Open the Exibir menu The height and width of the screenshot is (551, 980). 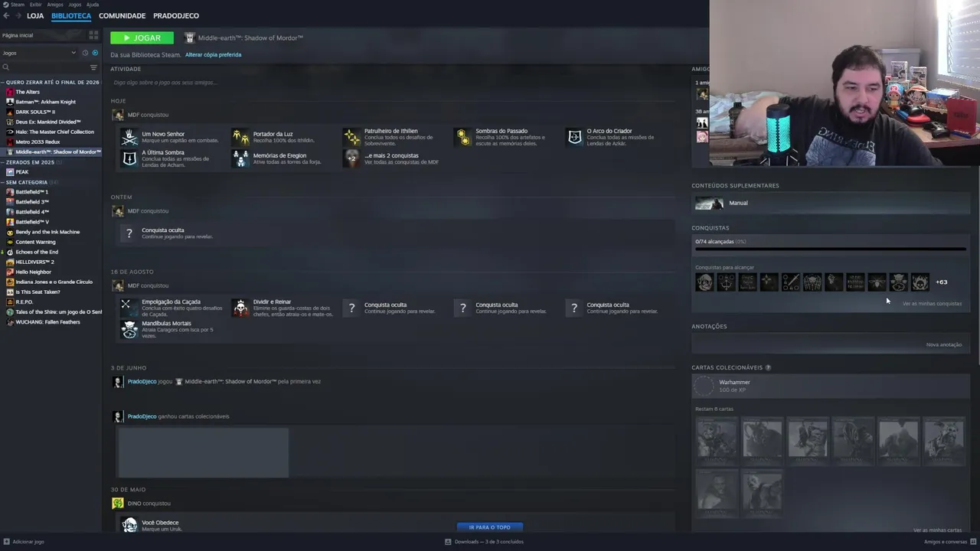36,5
